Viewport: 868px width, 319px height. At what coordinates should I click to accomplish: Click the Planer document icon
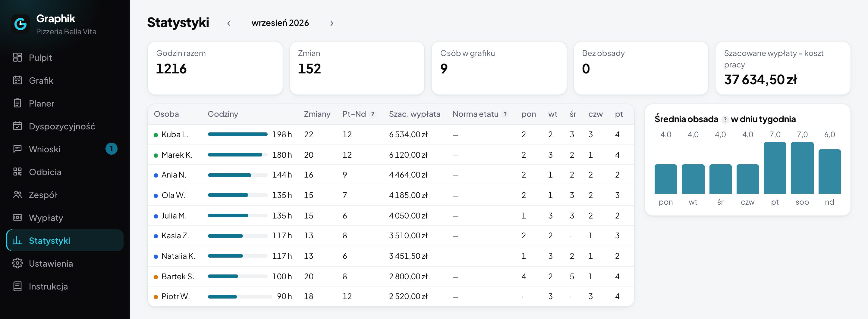[17, 103]
